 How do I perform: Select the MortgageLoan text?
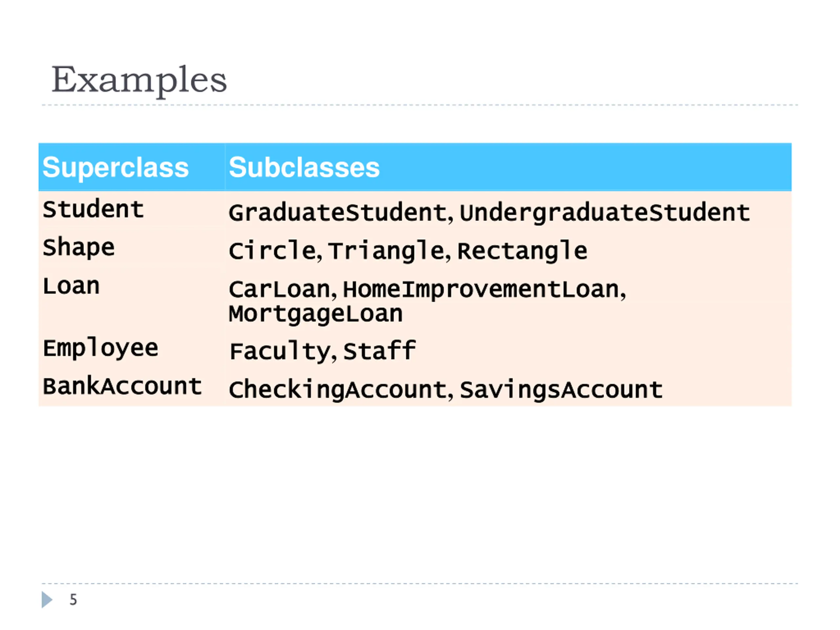(x=316, y=314)
